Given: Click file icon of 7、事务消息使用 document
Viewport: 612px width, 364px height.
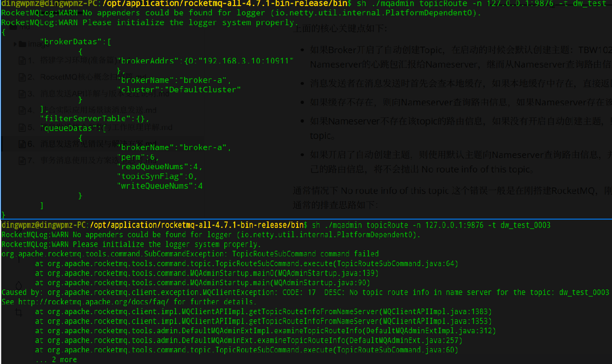Looking at the screenshot, I should click(22, 161).
